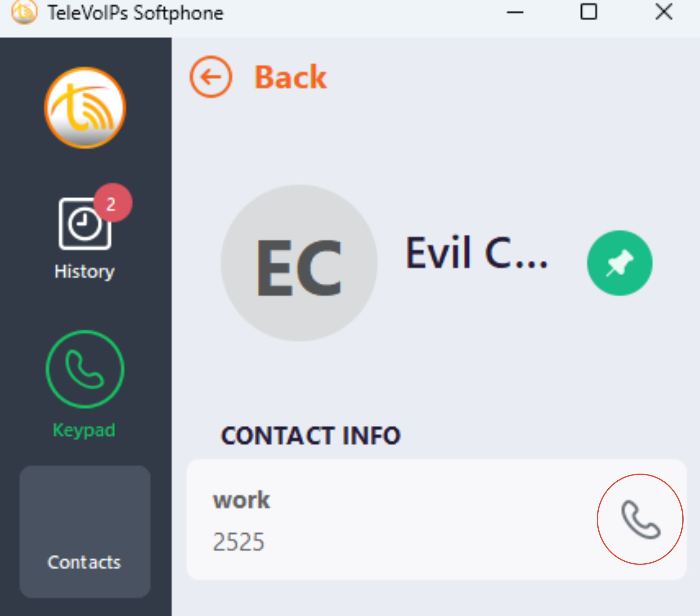Call the work number with the phone icon
Screen dimensions: 700x616
coord(640,520)
